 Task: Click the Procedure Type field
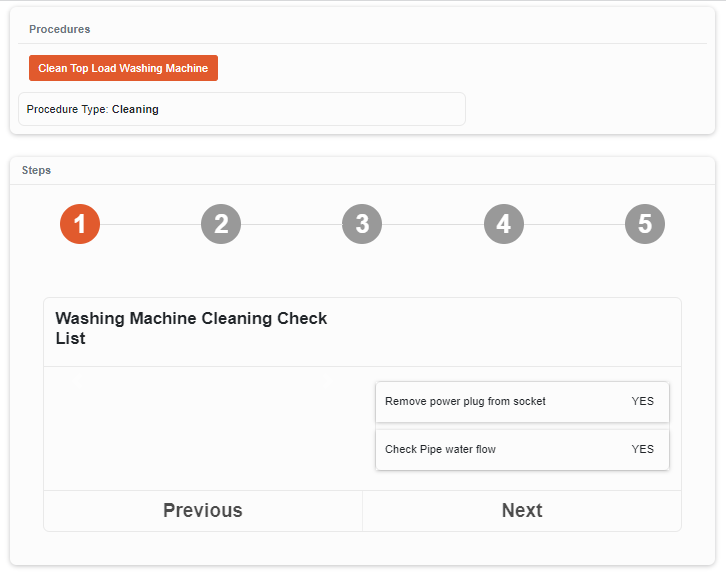point(241,109)
